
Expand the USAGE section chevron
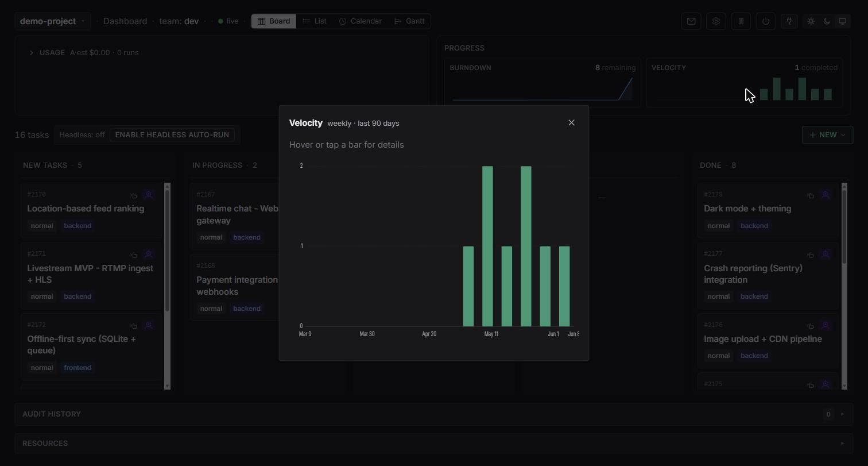coord(32,53)
